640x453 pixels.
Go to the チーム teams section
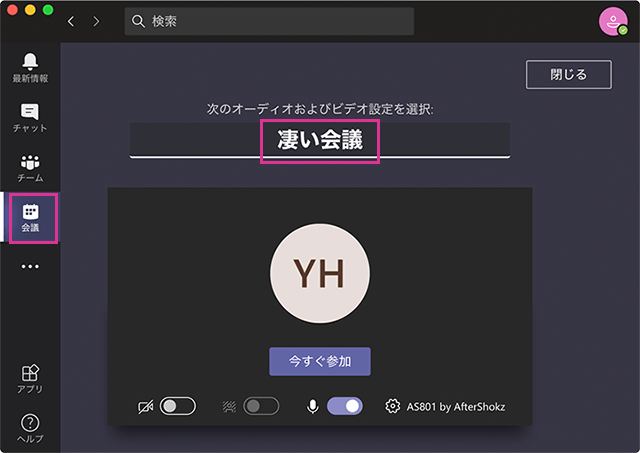tap(30, 168)
